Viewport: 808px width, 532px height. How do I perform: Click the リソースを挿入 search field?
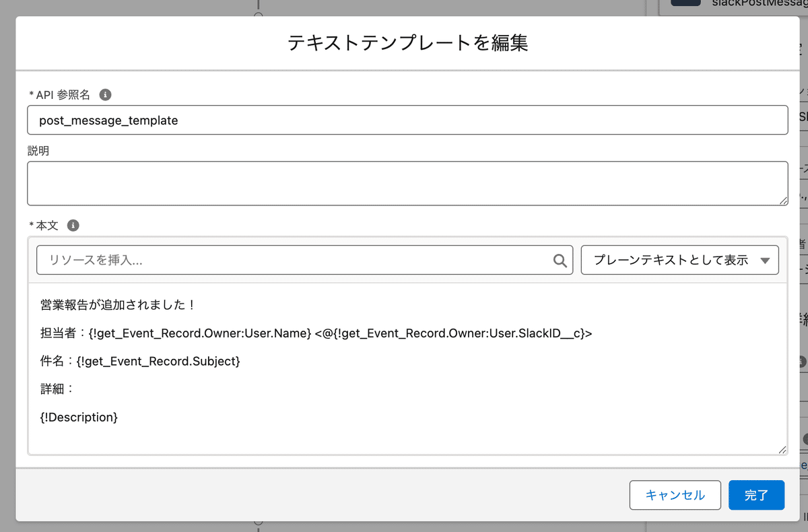[x=296, y=261]
